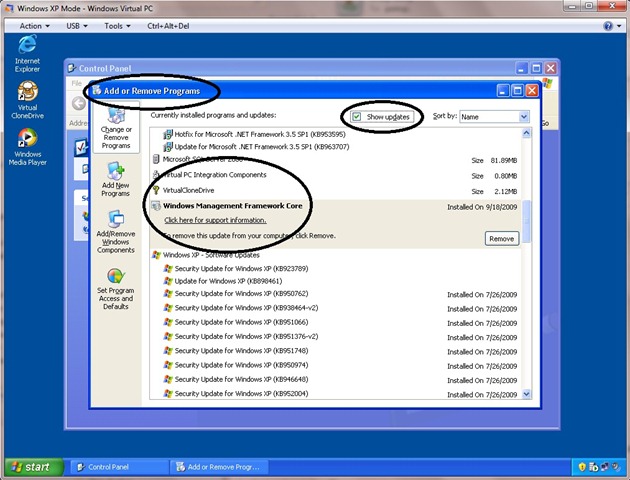Click VirtualCloneDrive program icon in list

click(x=156, y=190)
